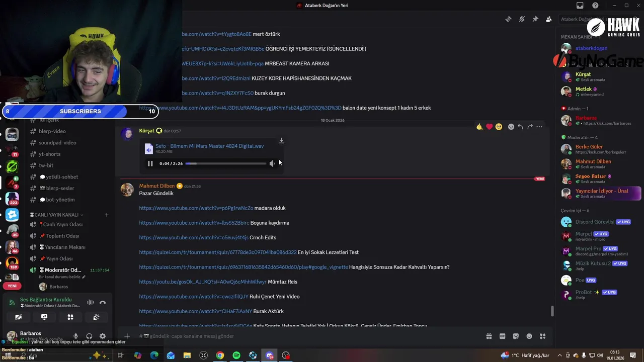
Task: Open the Windows notification center
Action: 633,355
